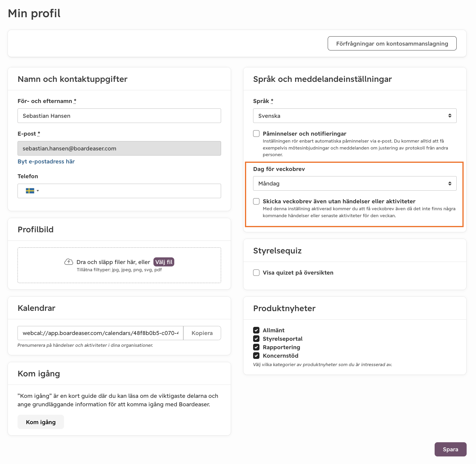Open the Måndag weekday dropdown
The height and width of the screenshot is (464, 476).
click(x=355, y=183)
